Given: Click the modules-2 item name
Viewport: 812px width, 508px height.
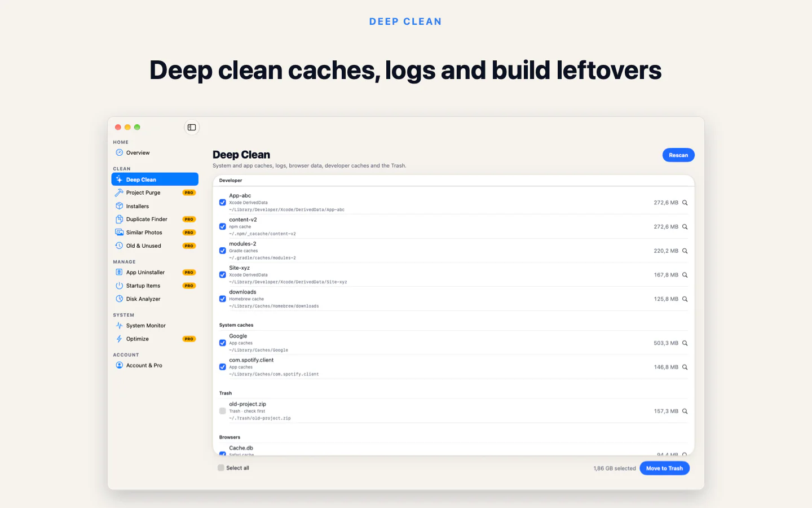Looking at the screenshot, I should point(242,244).
